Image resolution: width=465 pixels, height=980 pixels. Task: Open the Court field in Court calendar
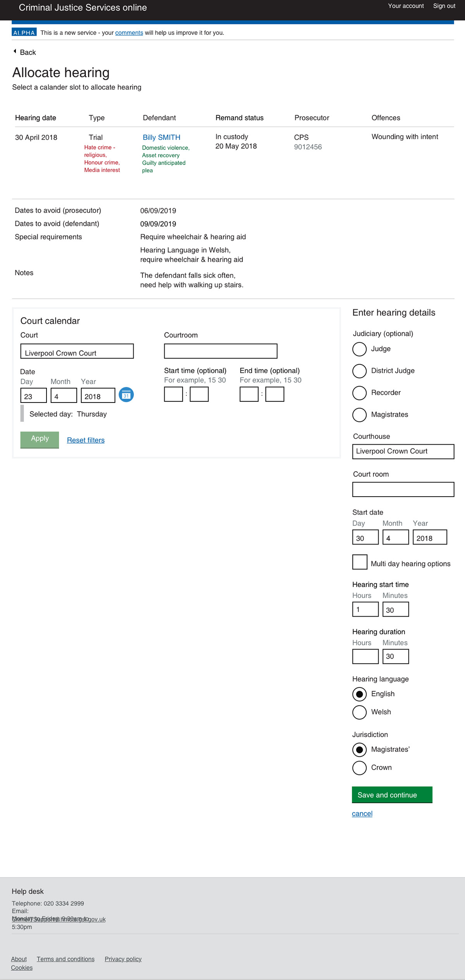point(77,351)
